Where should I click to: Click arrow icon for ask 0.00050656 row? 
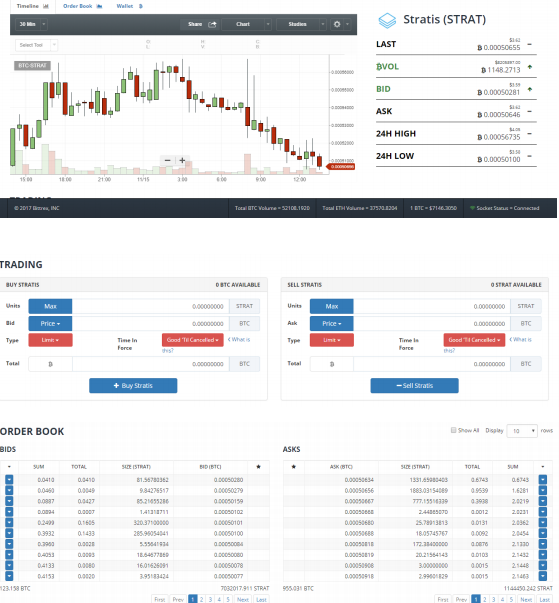[542, 490]
